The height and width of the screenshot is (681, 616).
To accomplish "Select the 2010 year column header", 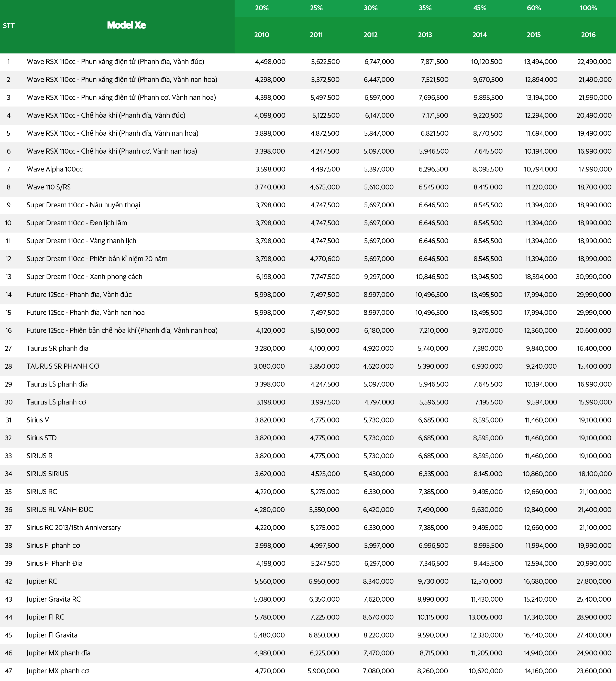I will pos(262,35).
